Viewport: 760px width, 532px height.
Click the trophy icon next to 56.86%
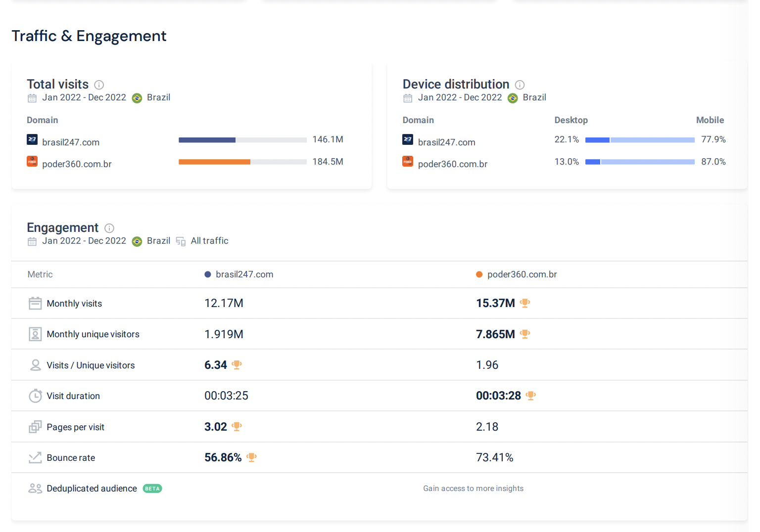(x=251, y=457)
